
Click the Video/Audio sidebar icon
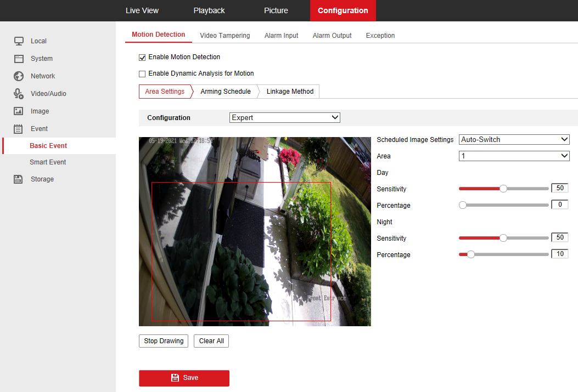18,93
